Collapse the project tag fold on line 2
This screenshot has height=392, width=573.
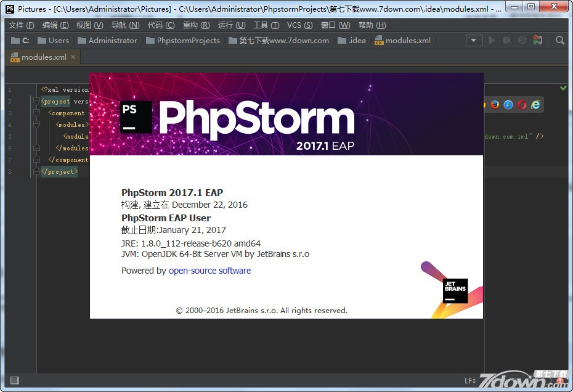coord(36,101)
